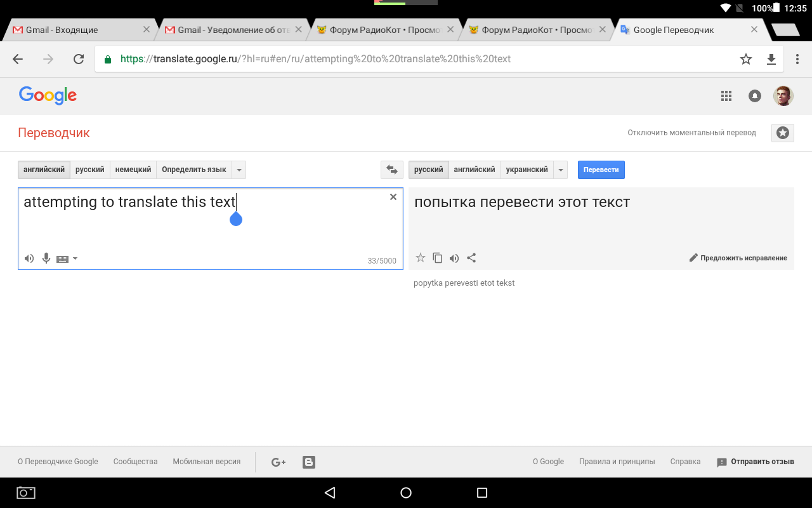Click Отключить моментальный перевод link
This screenshot has height=508, width=812.
(692, 133)
